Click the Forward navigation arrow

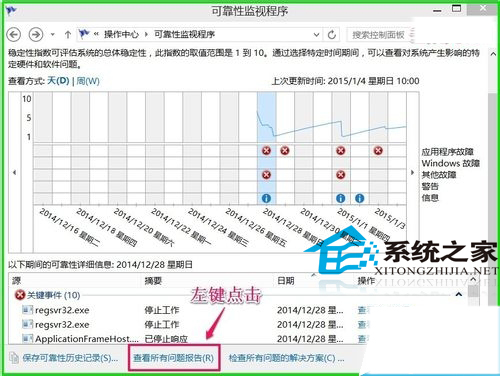pyautogui.click(x=36, y=34)
